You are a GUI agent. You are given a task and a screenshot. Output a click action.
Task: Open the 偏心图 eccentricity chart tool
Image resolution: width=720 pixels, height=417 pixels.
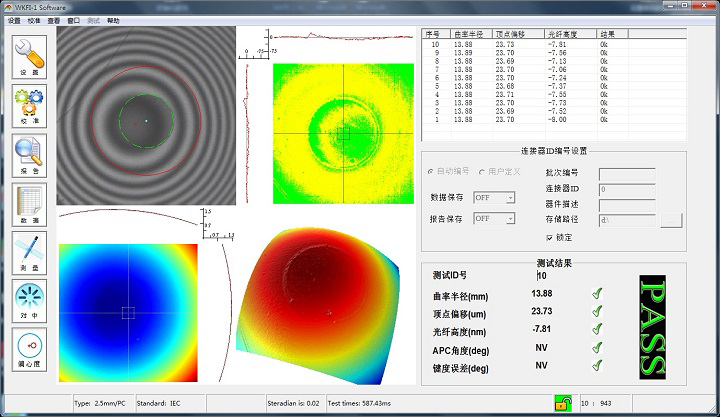[x=29, y=350]
